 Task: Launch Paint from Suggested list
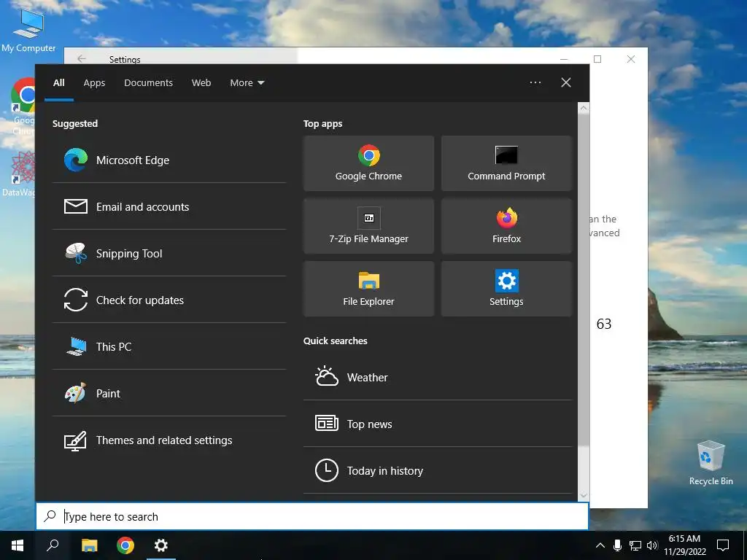[x=169, y=393]
